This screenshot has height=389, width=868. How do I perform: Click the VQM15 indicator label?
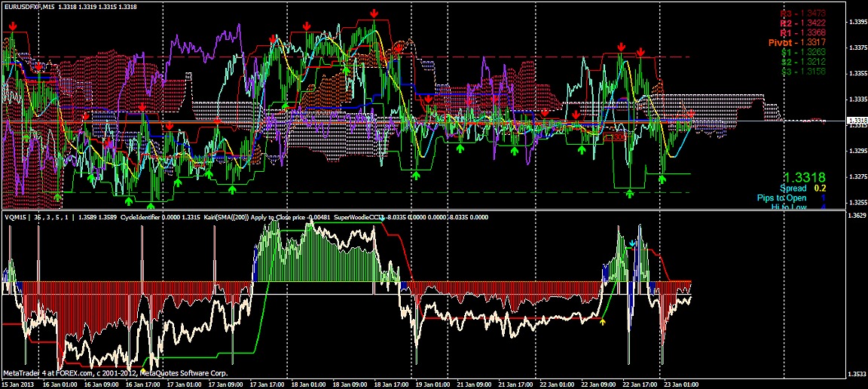16,217
